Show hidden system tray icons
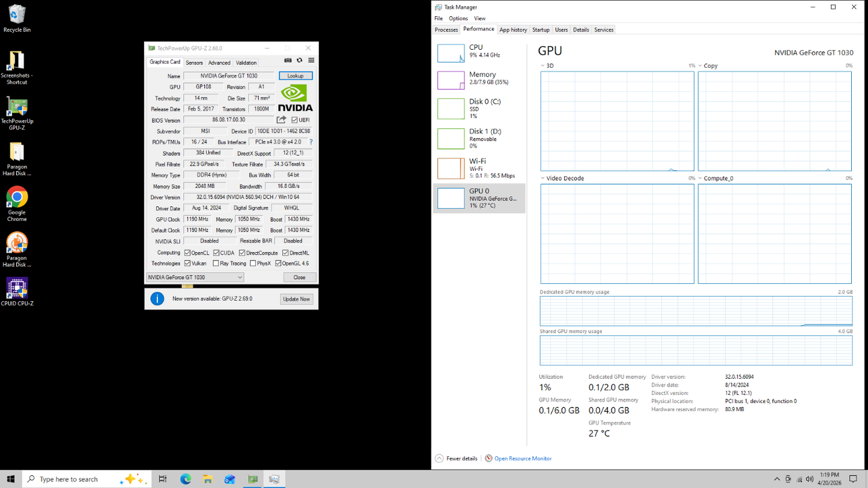868x488 pixels. click(x=777, y=479)
